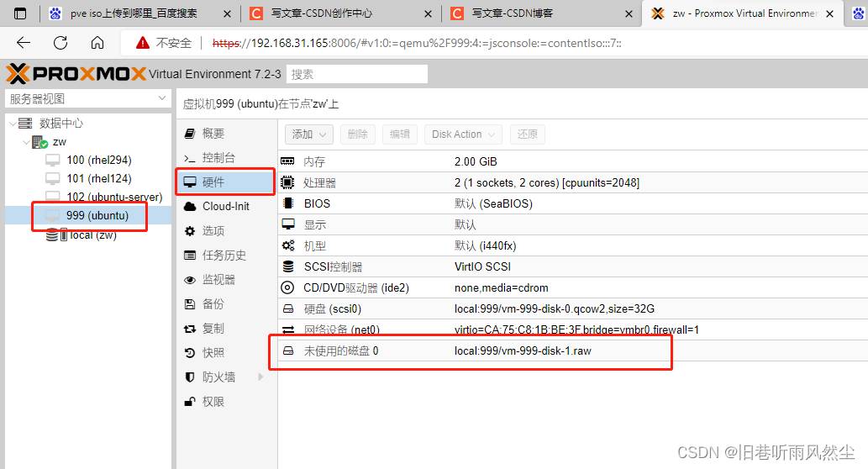The width and height of the screenshot is (868, 469).
Task: Switch to the pve iso 百度搜索 tab
Action: 139,14
